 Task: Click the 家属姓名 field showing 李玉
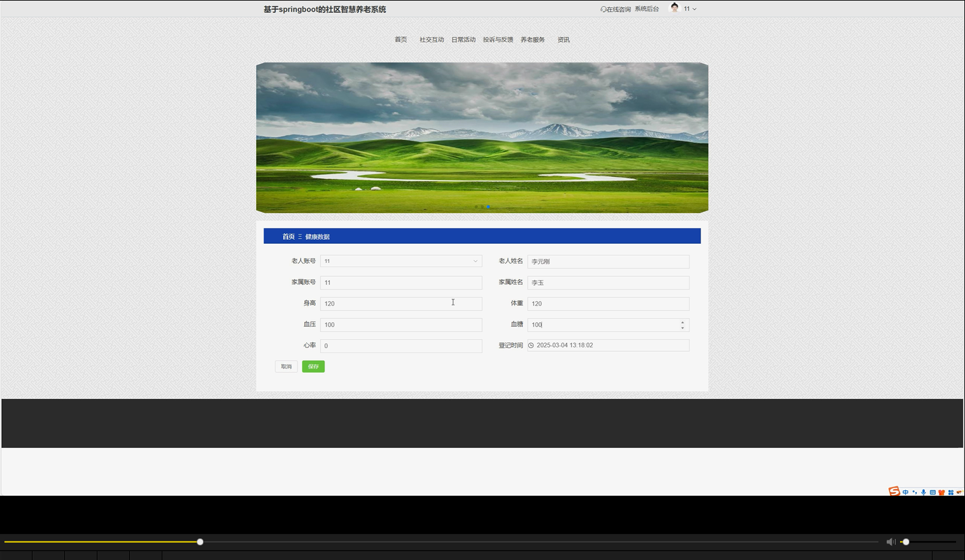coord(608,283)
